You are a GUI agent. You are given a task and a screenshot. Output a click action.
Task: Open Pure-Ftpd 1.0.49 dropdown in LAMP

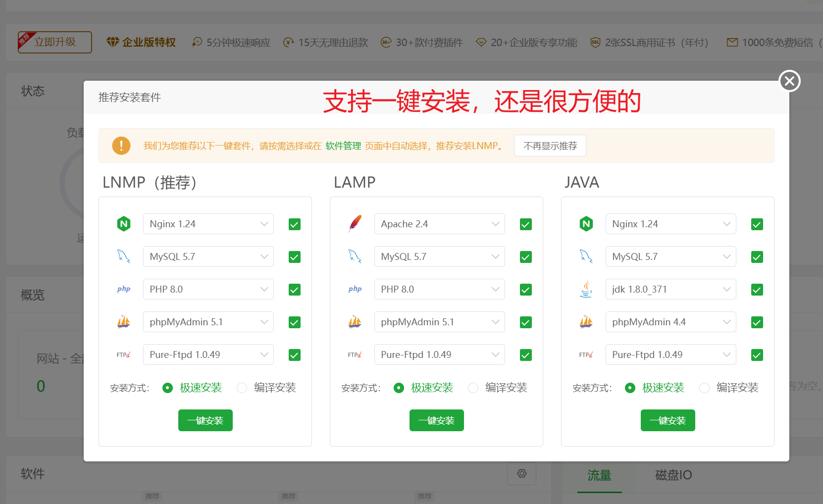440,354
